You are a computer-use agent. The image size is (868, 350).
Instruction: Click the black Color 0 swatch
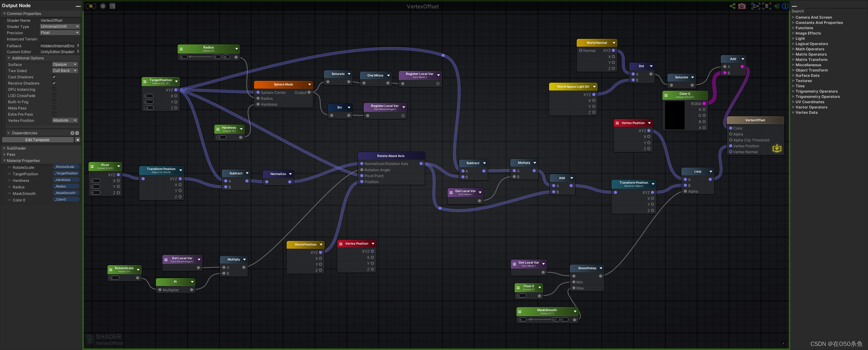(x=675, y=115)
